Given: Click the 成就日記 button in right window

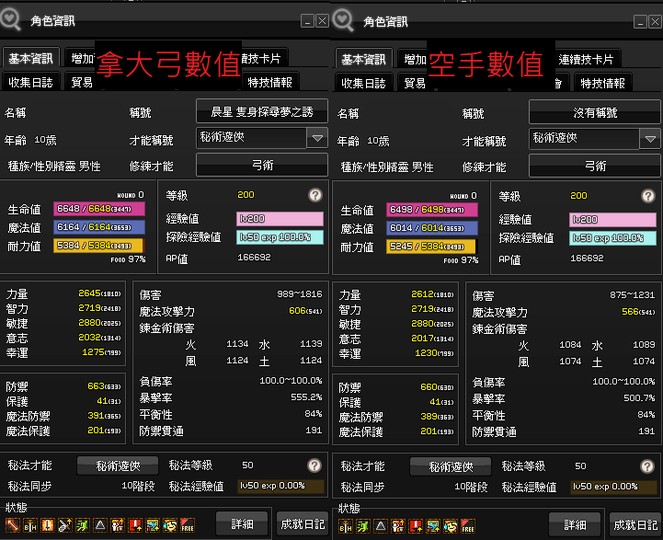Looking at the screenshot, I should tap(636, 525).
